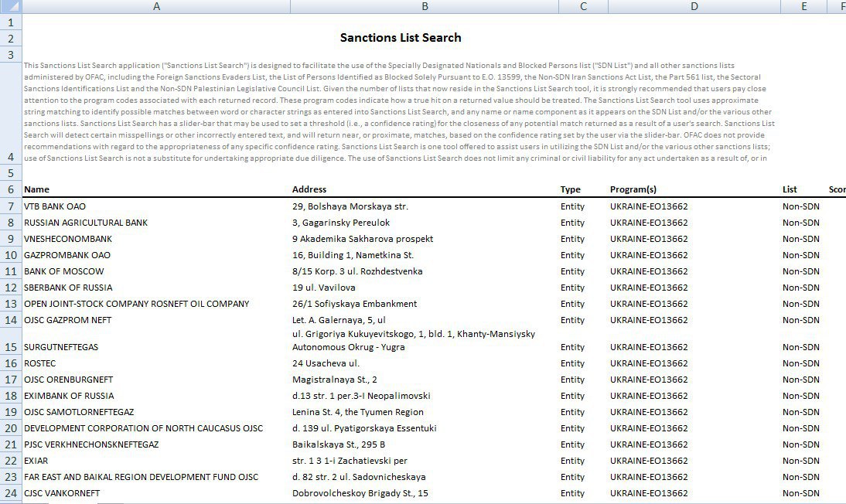Image resolution: width=846 pixels, height=504 pixels.
Task: Select row 6 header
Action: 11,189
